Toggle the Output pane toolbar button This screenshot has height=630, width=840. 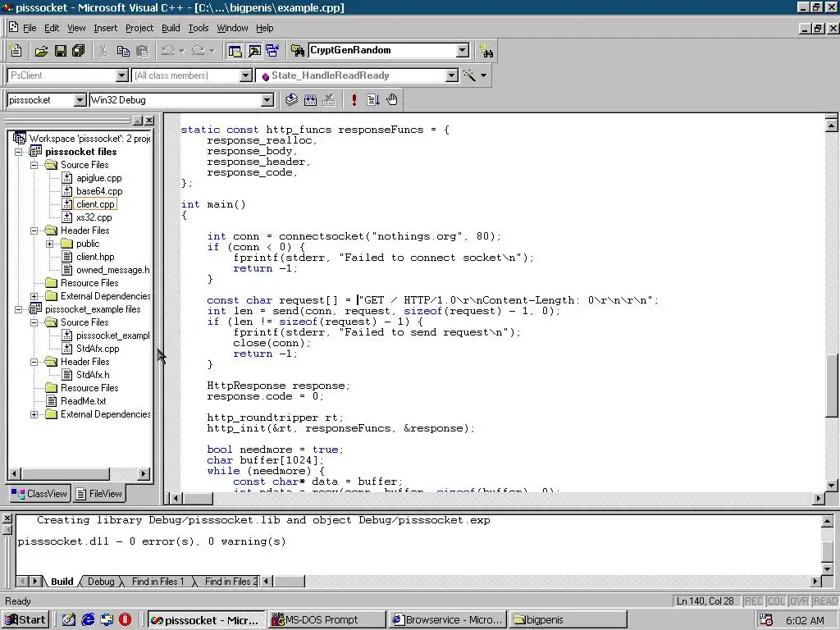[254, 51]
